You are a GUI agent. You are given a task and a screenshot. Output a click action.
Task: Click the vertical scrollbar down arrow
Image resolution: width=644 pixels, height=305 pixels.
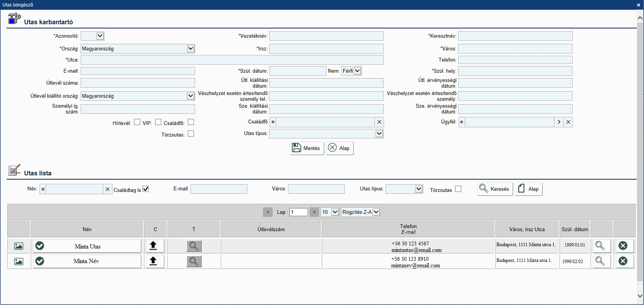point(640,296)
